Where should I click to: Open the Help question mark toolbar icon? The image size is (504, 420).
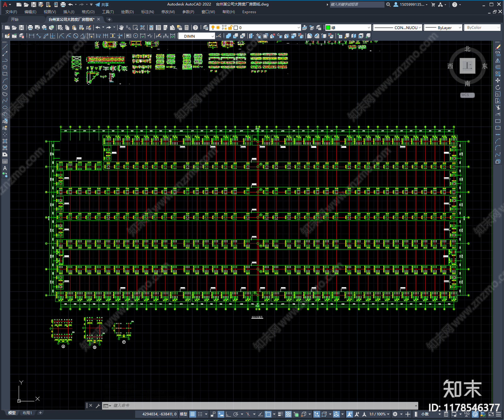point(196,28)
